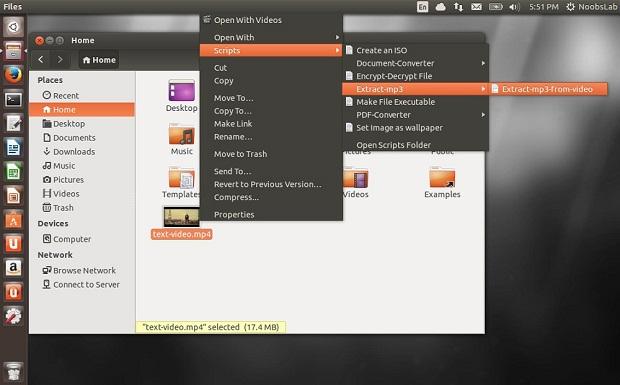Expand the Open With submenu
This screenshot has height=385, width=620.
(x=271, y=37)
